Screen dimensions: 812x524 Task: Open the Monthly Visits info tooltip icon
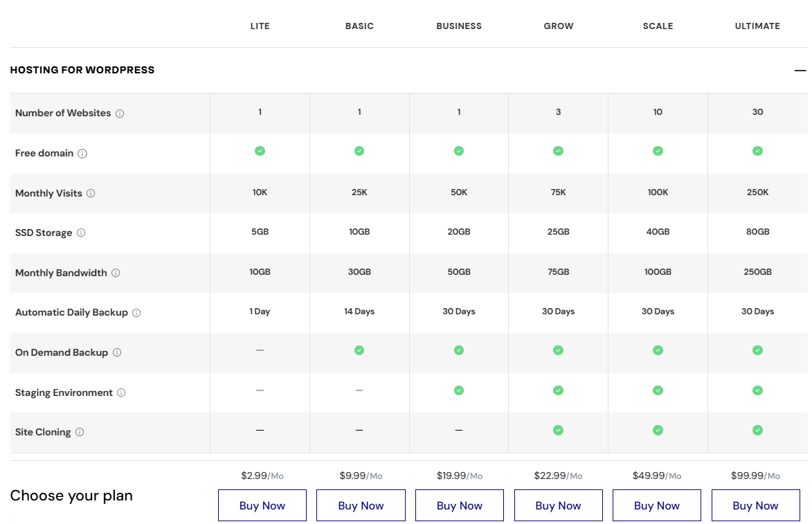[x=91, y=194]
